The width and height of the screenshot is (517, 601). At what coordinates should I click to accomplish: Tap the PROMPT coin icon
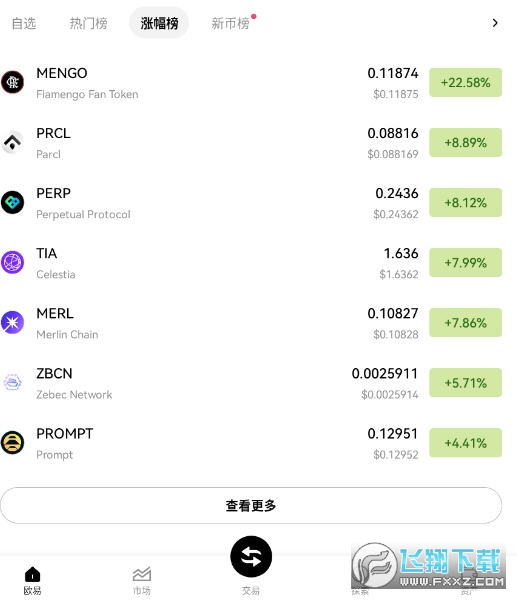click(12, 443)
